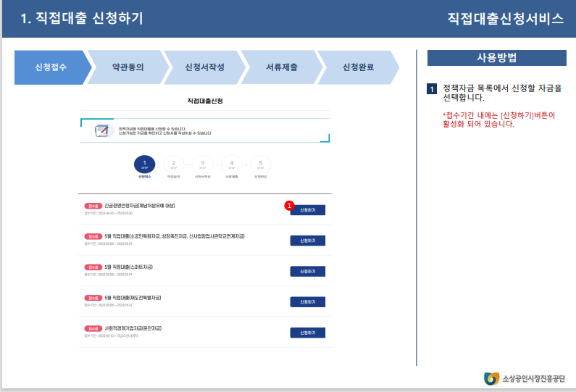The width and height of the screenshot is (576, 392).
Task: Click the 직접대출신청서비스 header text
Action: coord(505,18)
